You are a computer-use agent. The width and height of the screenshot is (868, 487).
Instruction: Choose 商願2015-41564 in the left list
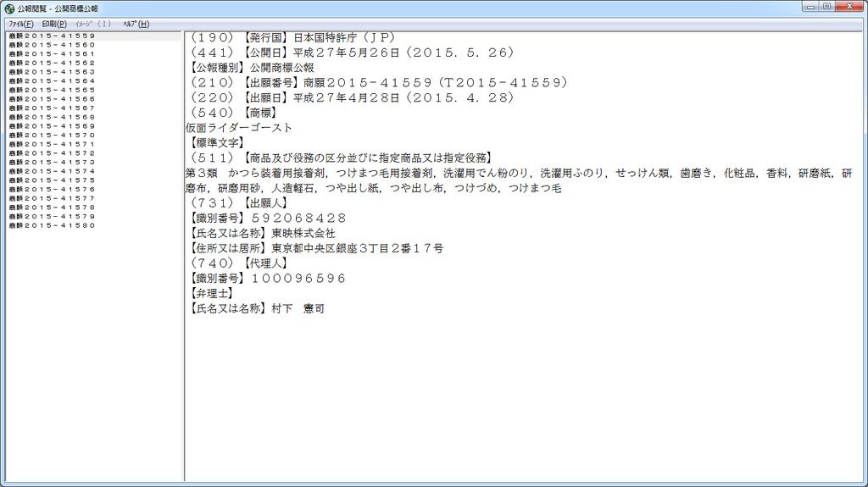click(x=52, y=81)
